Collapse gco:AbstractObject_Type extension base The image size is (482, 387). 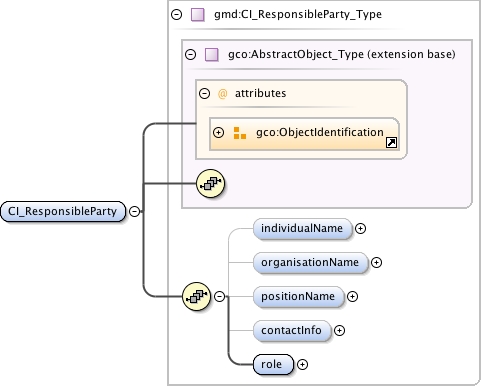(190, 54)
